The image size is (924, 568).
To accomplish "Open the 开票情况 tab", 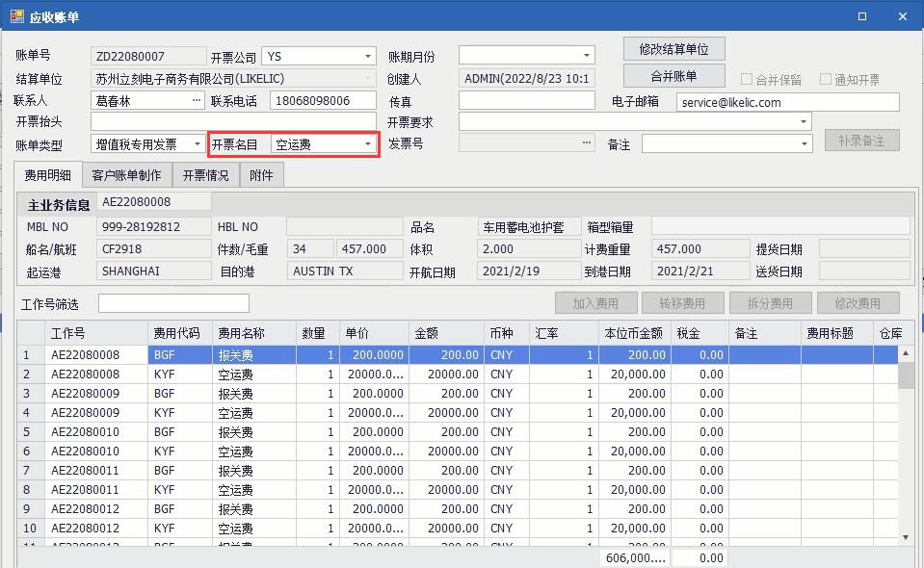I will point(206,175).
